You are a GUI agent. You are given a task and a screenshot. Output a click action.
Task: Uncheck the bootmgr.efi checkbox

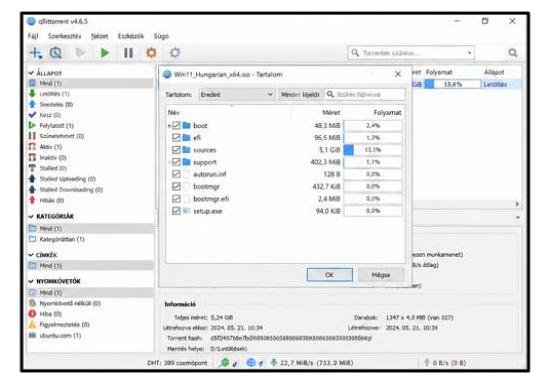(176, 198)
